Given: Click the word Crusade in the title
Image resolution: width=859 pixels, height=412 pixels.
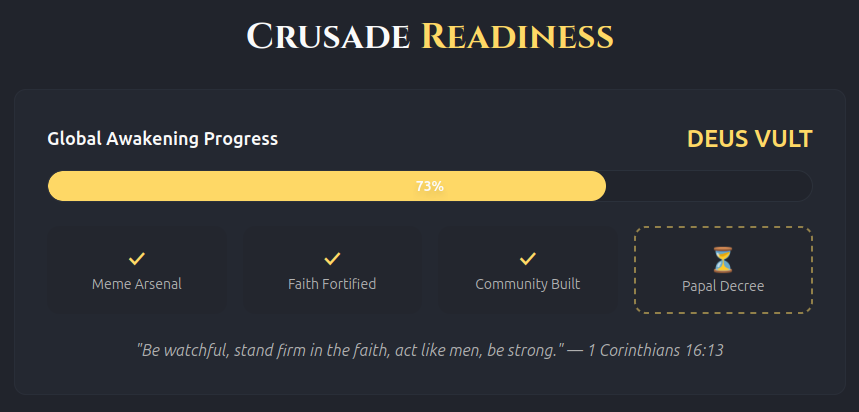Looking at the screenshot, I should click(x=328, y=37).
